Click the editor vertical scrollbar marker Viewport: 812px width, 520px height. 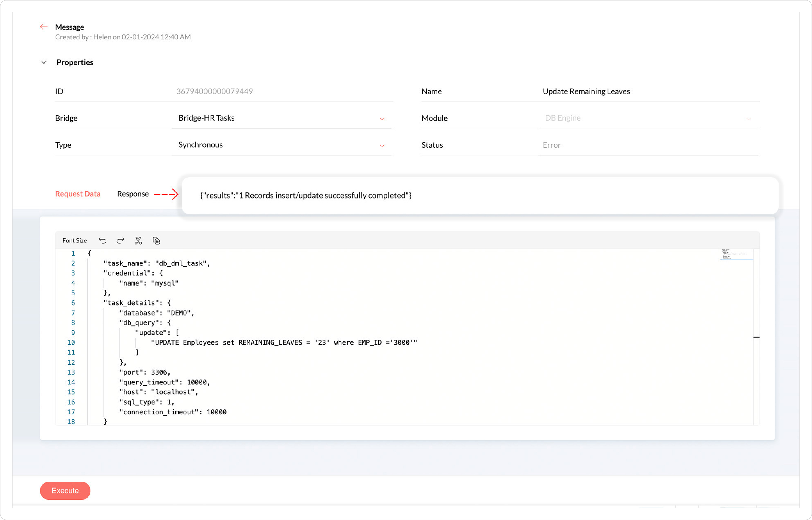point(756,337)
